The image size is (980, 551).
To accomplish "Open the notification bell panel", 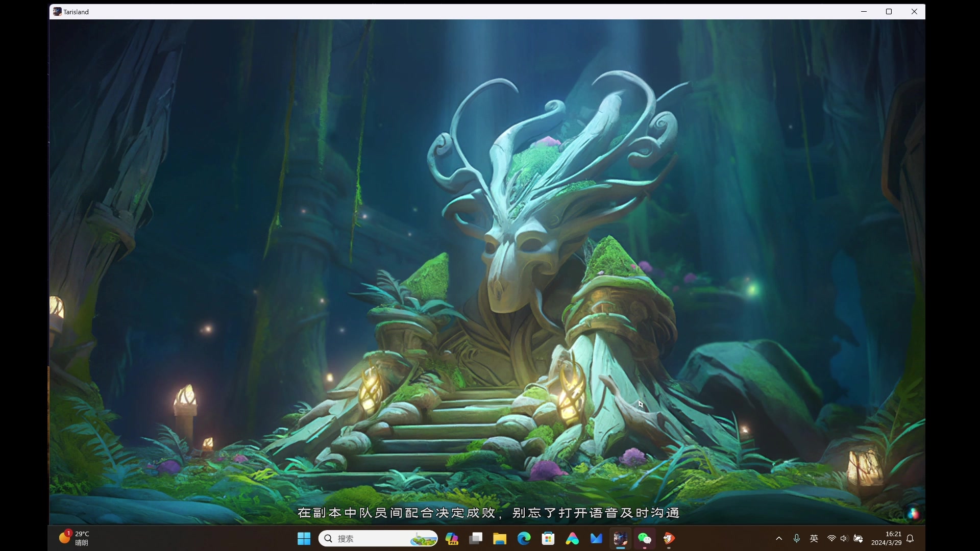I will point(910,538).
